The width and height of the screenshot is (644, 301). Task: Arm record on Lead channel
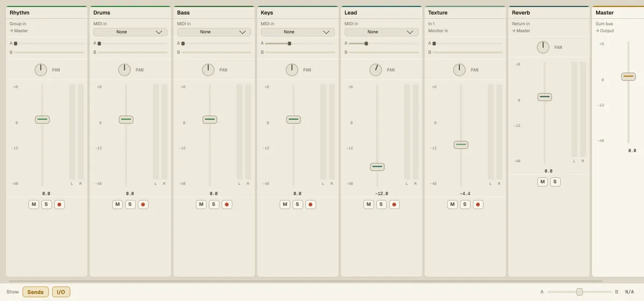tap(394, 204)
